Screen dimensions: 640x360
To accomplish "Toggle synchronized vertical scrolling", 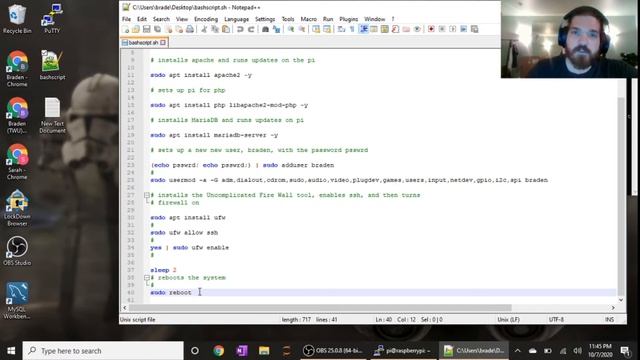I will click(x=316, y=29).
